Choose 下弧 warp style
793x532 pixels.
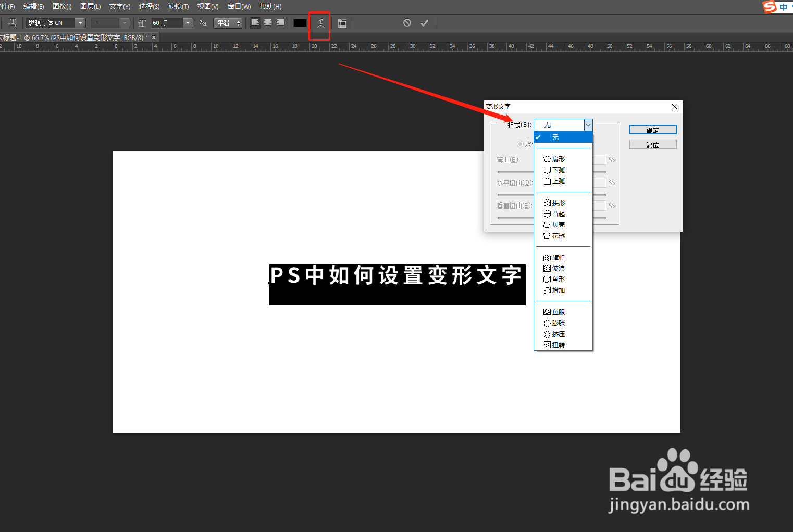(563, 170)
